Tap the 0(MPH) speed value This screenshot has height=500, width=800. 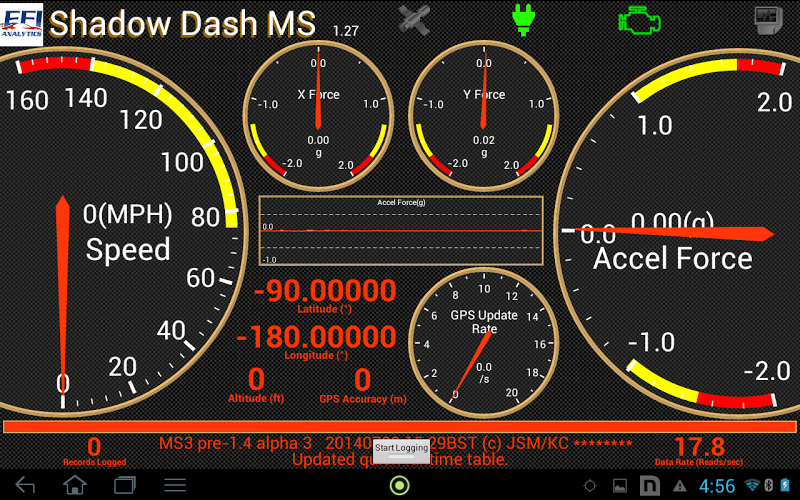coord(128,214)
